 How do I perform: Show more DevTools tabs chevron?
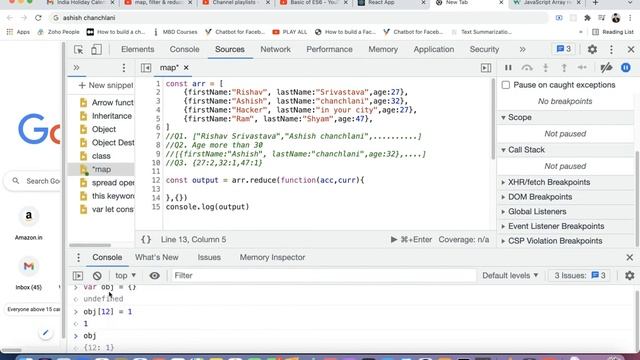tap(522, 49)
